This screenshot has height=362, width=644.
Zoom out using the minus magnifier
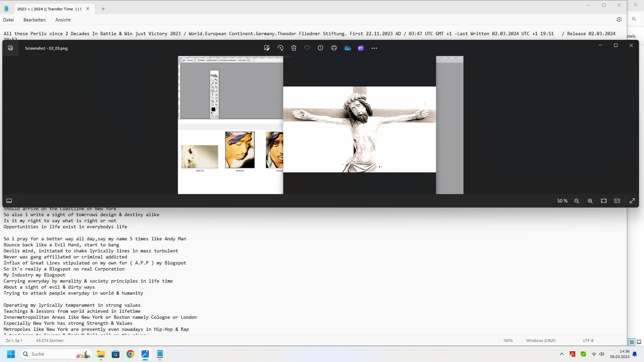coord(577,201)
